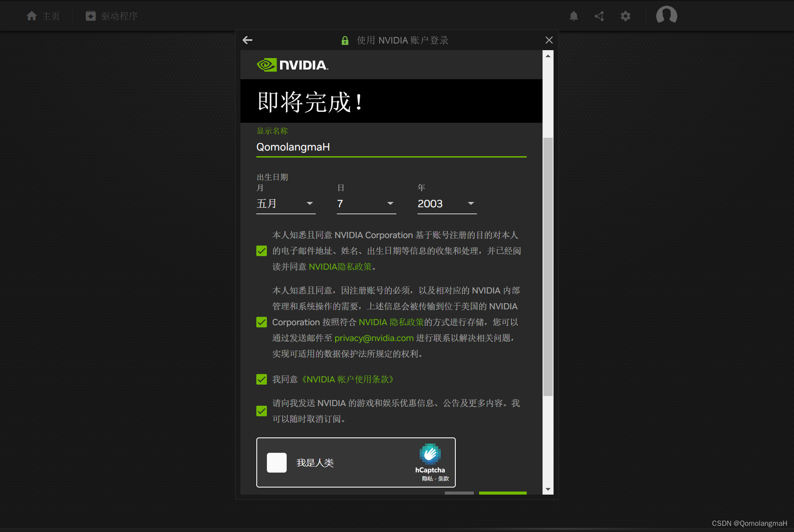The height and width of the screenshot is (532, 794).
Task: Click the NVIDIA logo
Action: (x=292, y=65)
